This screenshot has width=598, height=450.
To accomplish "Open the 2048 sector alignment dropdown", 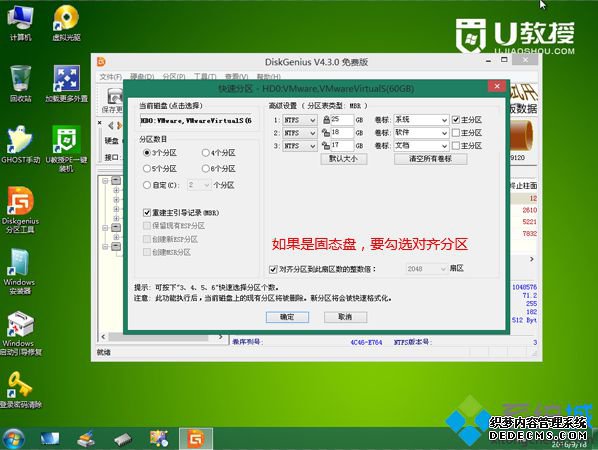I will point(426,269).
